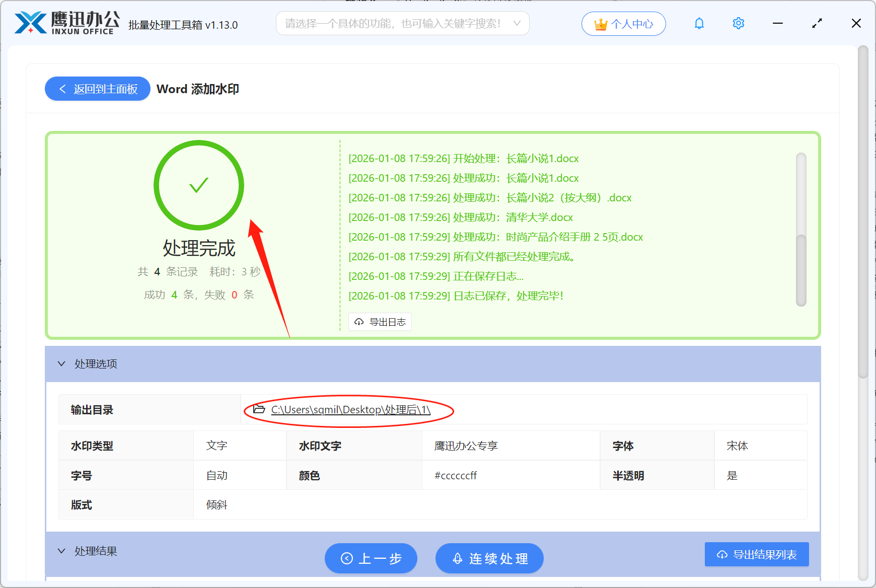Image resolution: width=876 pixels, height=588 pixels.
Task: Click the bell icon inside 连续处理 button
Action: (457, 558)
